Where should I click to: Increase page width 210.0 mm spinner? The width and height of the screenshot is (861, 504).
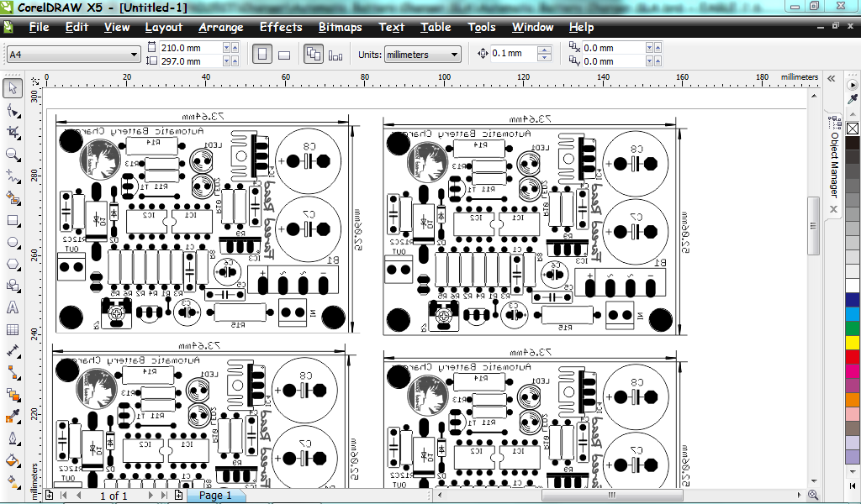[x=235, y=48]
